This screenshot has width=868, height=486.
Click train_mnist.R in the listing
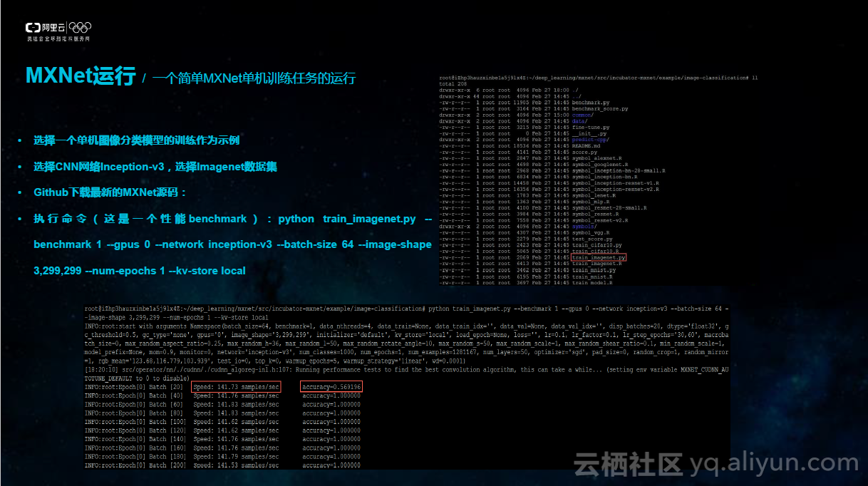[592, 276]
